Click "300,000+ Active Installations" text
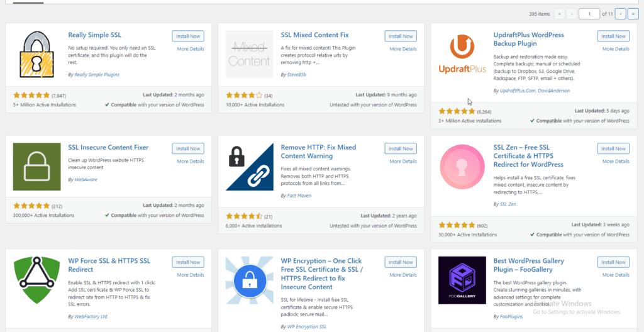644x332 pixels. tap(44, 215)
